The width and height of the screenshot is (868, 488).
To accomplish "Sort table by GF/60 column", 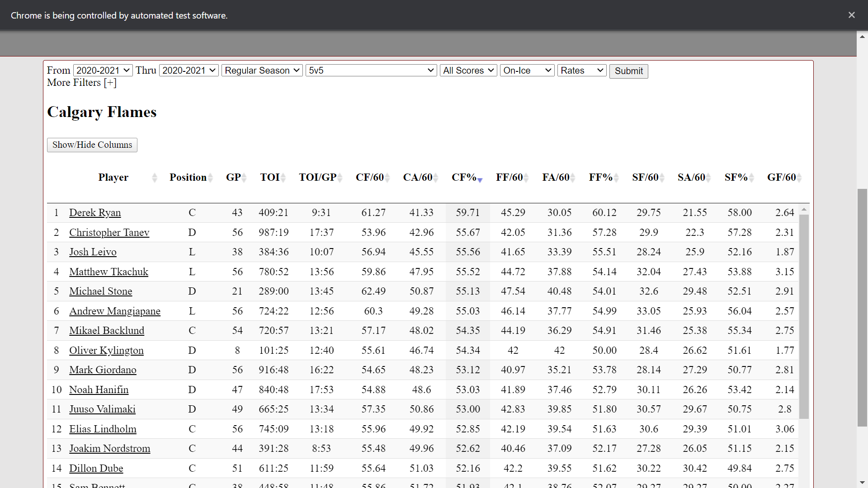I will pos(782,178).
